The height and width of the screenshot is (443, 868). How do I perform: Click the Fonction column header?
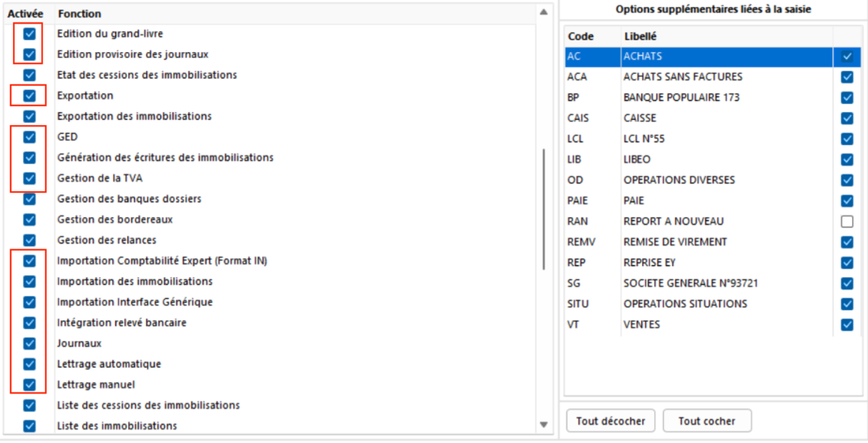click(79, 14)
